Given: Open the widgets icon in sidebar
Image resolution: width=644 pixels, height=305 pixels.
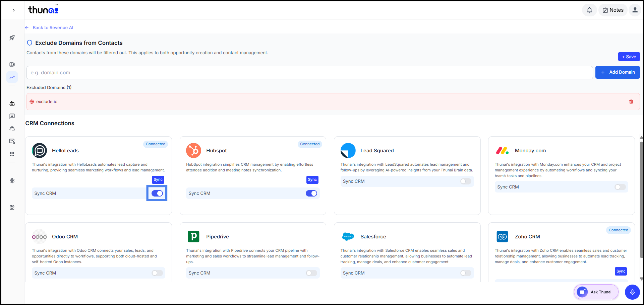Looking at the screenshot, I should [12, 208].
